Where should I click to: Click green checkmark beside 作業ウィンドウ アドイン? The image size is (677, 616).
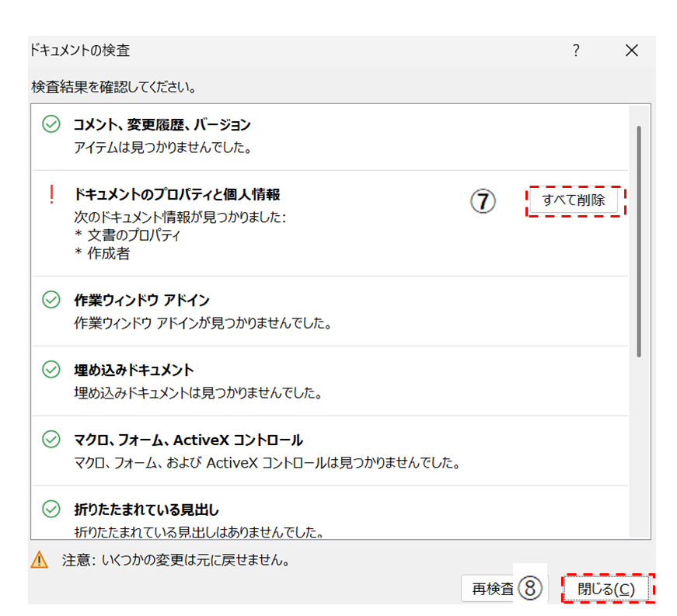[x=51, y=300]
